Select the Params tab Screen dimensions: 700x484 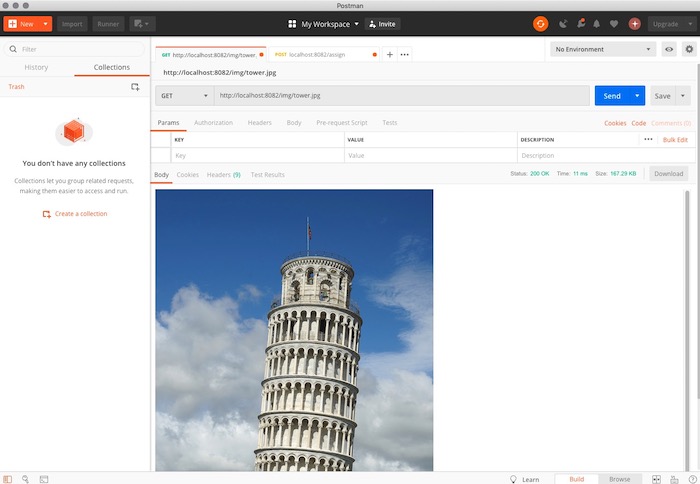(x=168, y=122)
